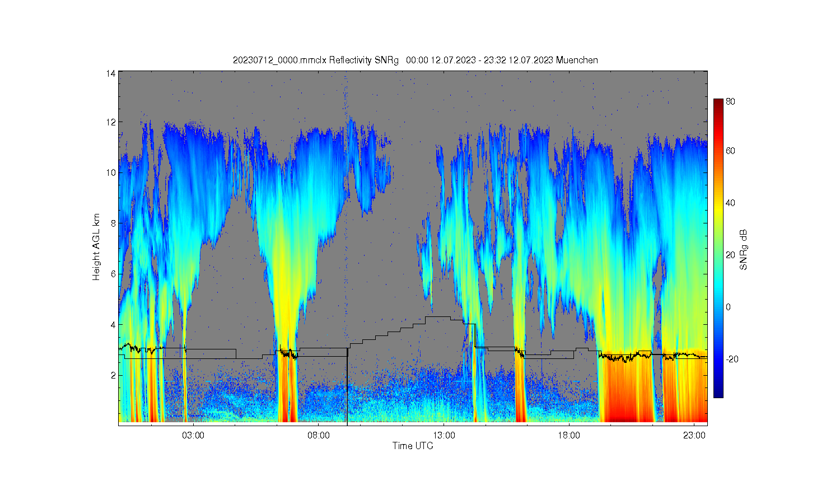This screenshot has width=840, height=504.
Task: Click the plot title text starting with 20230712_0000.mmclx
Action: tap(416, 60)
